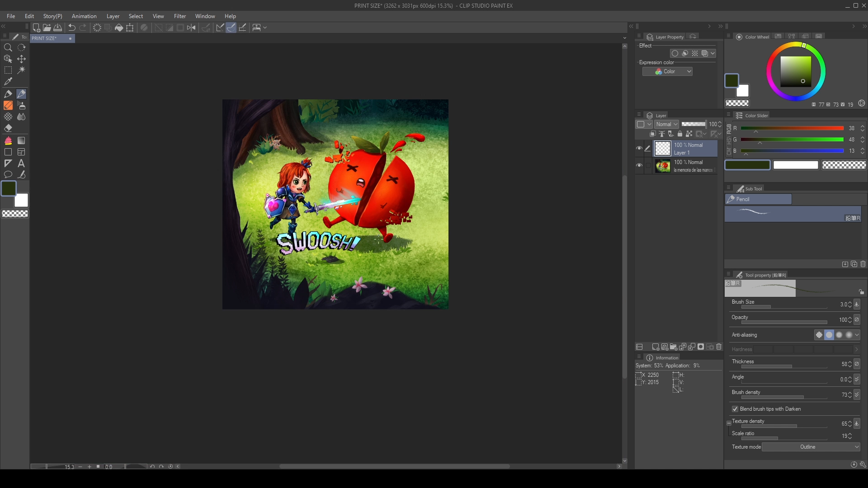This screenshot has height=488, width=868.
Task: Click the Fill bucket toolbar icon
Action: 119,28
